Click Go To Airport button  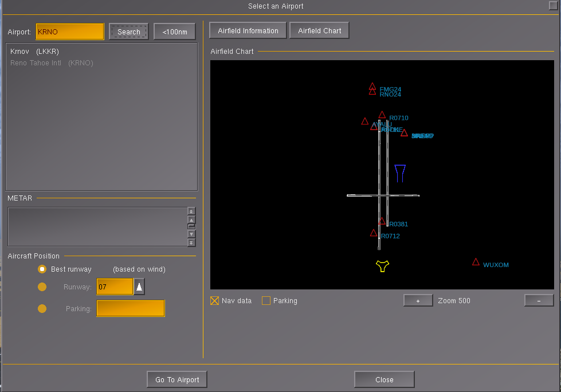(177, 379)
